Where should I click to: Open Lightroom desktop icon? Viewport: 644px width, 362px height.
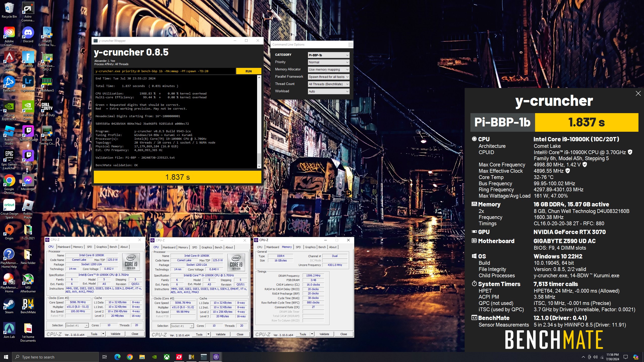click(28, 84)
